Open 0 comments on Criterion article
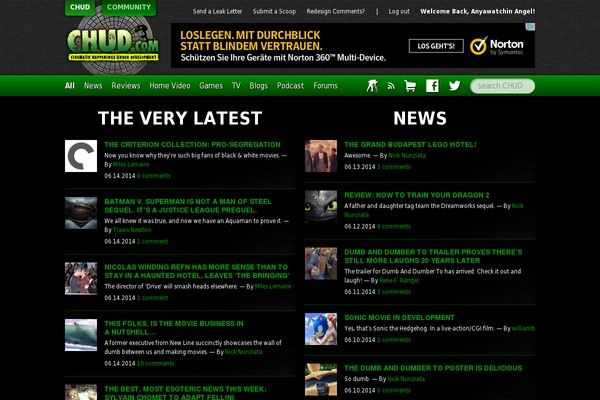600x400 pixels. (x=154, y=176)
